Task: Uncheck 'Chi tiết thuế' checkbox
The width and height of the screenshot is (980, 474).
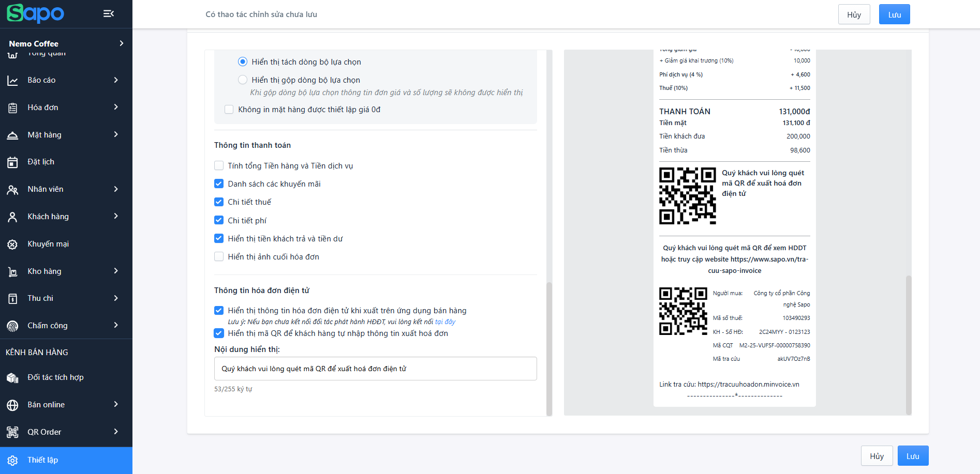Action: pos(219,202)
